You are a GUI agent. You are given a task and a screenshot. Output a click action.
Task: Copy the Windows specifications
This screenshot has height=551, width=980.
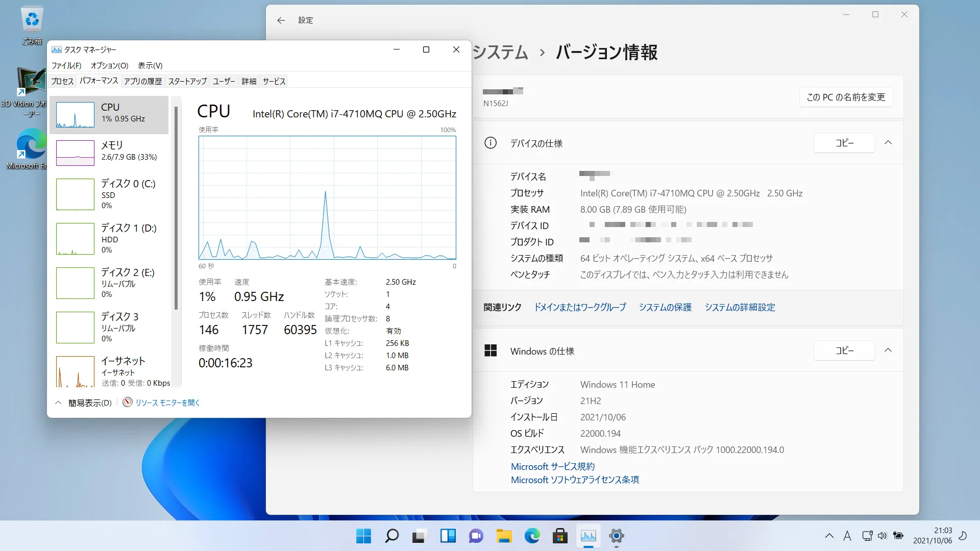(x=844, y=350)
